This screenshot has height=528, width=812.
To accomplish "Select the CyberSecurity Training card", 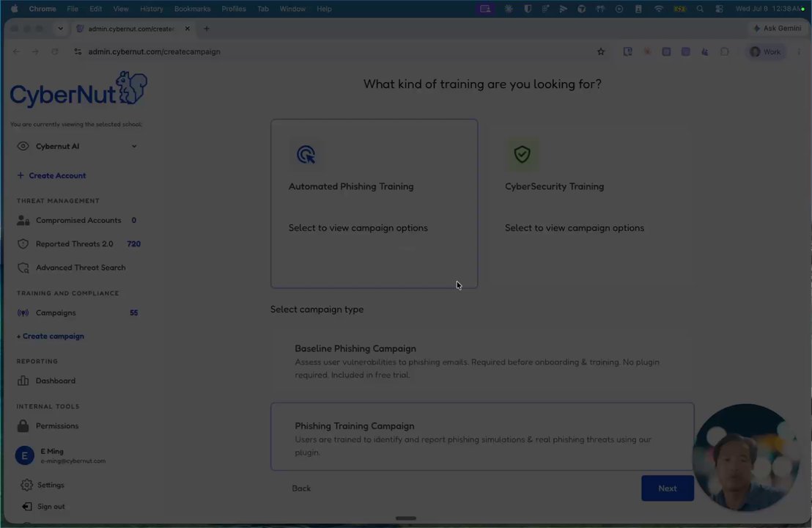I will click(x=591, y=204).
